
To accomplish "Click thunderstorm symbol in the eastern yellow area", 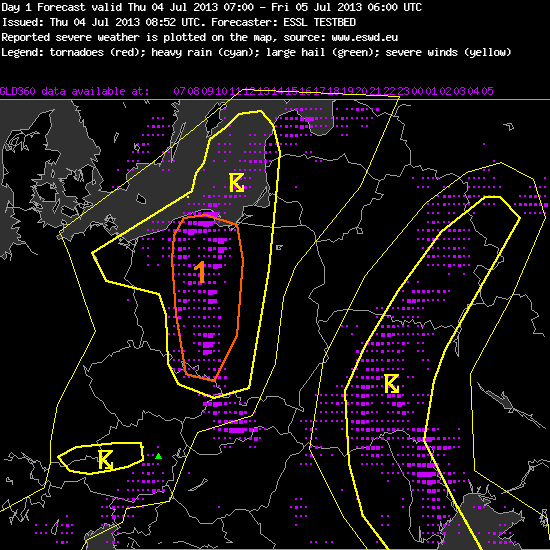I will coord(392,384).
